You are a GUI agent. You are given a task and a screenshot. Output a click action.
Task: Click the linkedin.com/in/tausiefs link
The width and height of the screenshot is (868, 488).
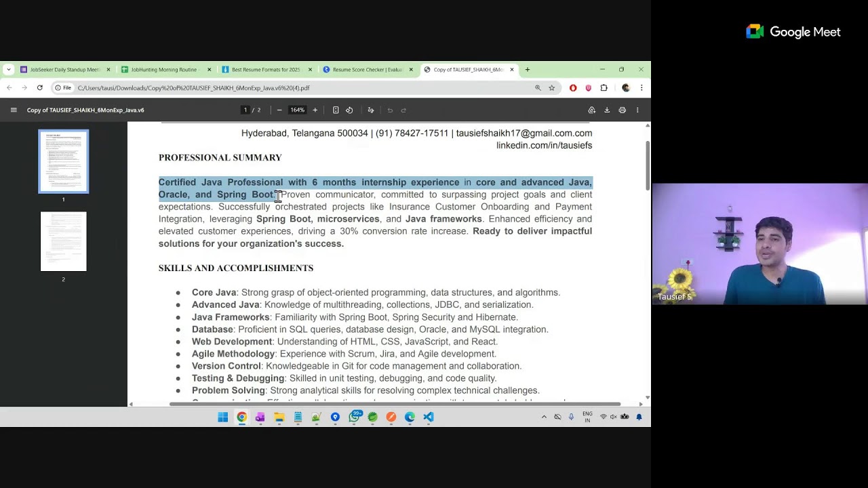pos(544,146)
